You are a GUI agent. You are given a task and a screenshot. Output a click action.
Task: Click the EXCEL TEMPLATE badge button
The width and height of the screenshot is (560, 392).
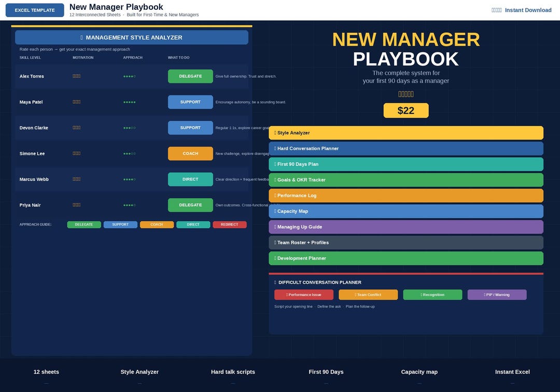click(35, 10)
